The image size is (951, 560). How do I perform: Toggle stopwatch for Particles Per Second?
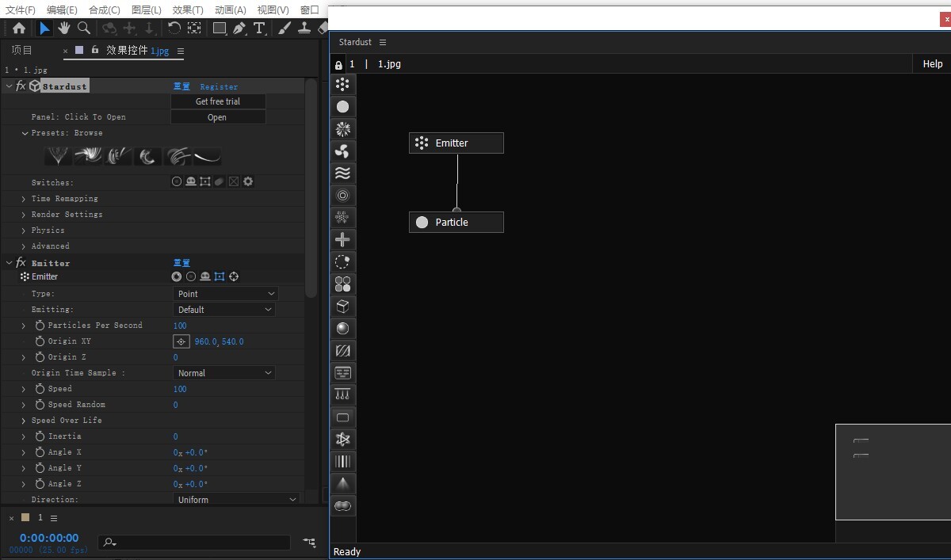click(x=40, y=326)
